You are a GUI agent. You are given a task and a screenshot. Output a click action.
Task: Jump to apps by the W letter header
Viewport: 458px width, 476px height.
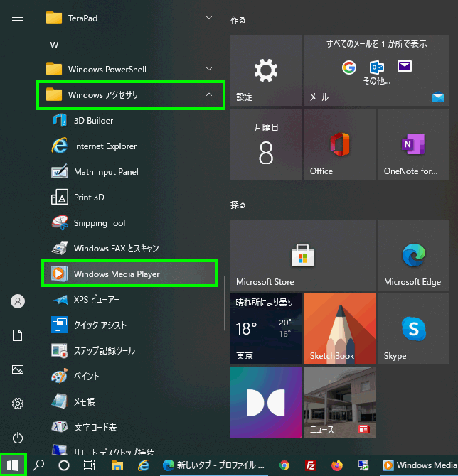tap(54, 45)
